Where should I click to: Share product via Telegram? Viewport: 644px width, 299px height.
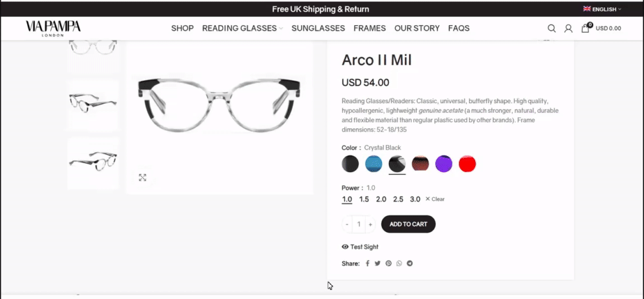pos(410,264)
